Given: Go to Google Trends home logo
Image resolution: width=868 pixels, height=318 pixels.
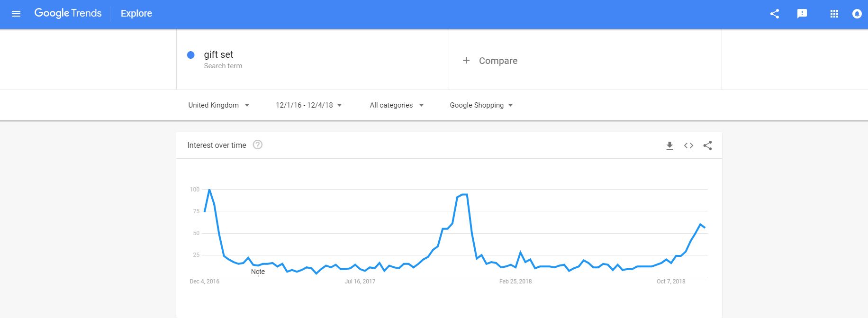Looking at the screenshot, I should tap(68, 13).
